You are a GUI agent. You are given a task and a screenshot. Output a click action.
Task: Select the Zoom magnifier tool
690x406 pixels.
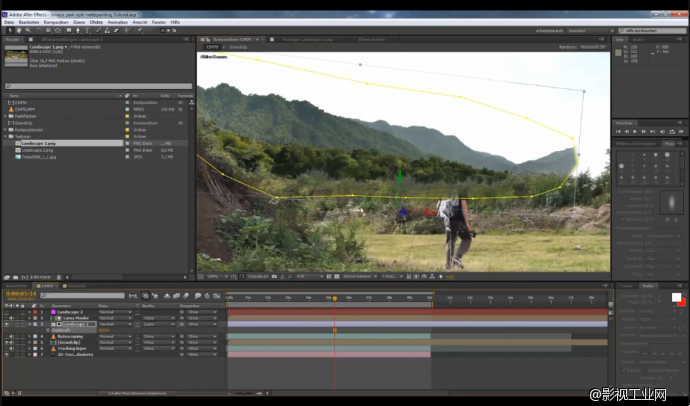click(28, 30)
